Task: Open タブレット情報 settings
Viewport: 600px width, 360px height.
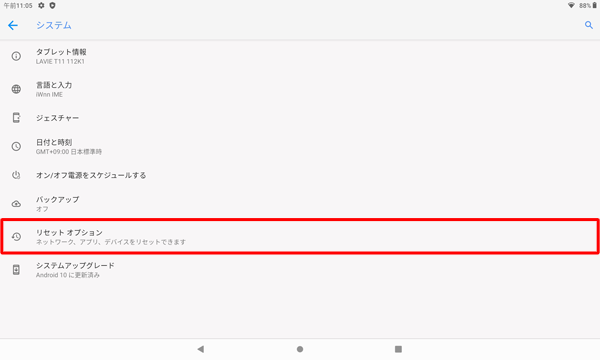Action: click(300, 56)
